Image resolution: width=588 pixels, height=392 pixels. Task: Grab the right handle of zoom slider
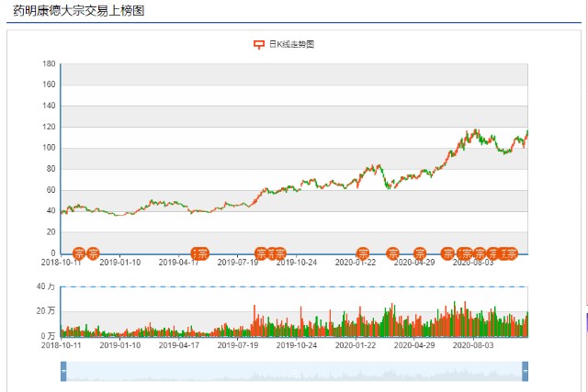tap(525, 372)
